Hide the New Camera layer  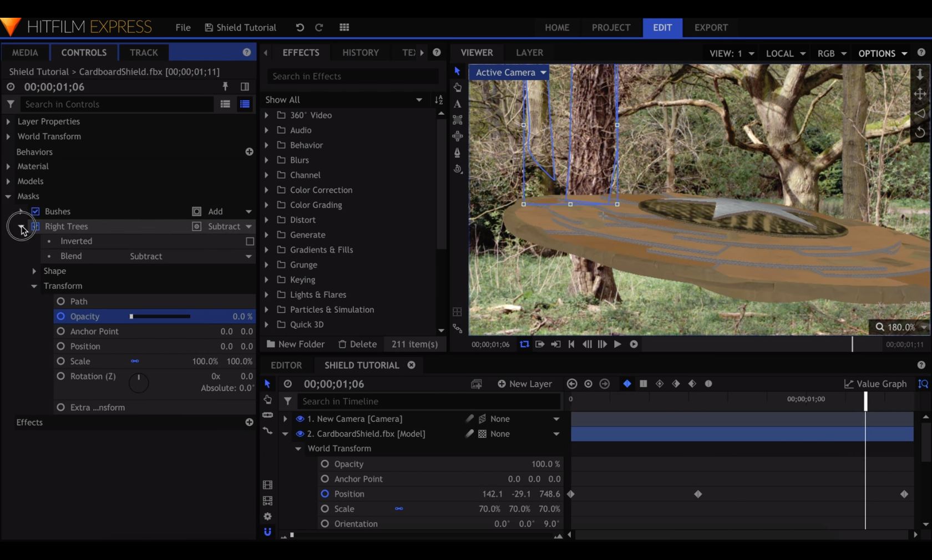point(298,419)
